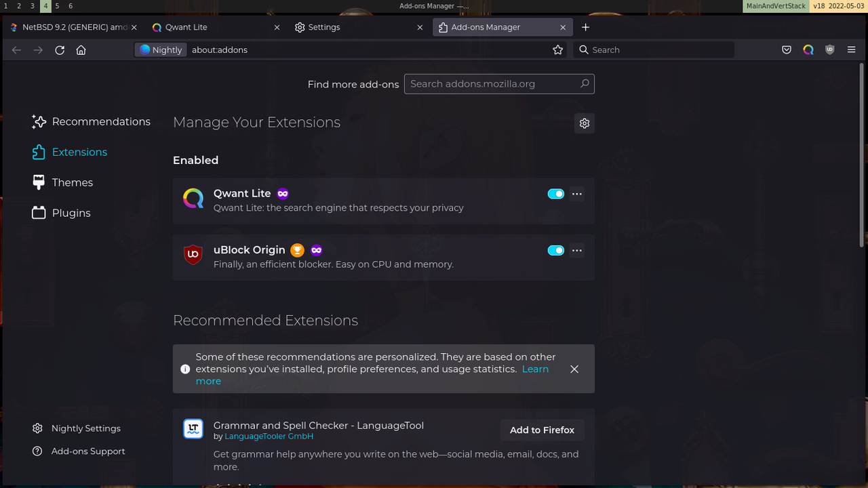This screenshot has height=488, width=868.
Task: Switch to the Settings tab
Action: [x=359, y=27]
